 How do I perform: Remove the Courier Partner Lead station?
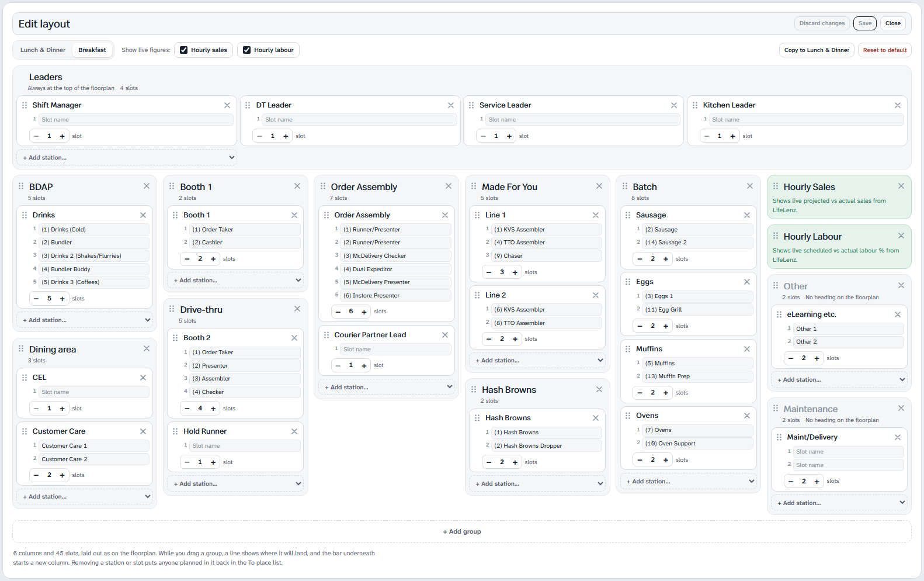coord(445,335)
